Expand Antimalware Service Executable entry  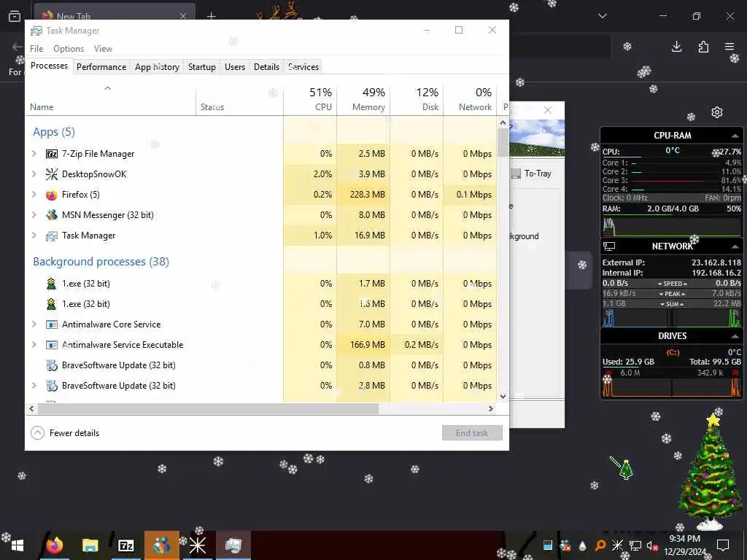point(34,345)
